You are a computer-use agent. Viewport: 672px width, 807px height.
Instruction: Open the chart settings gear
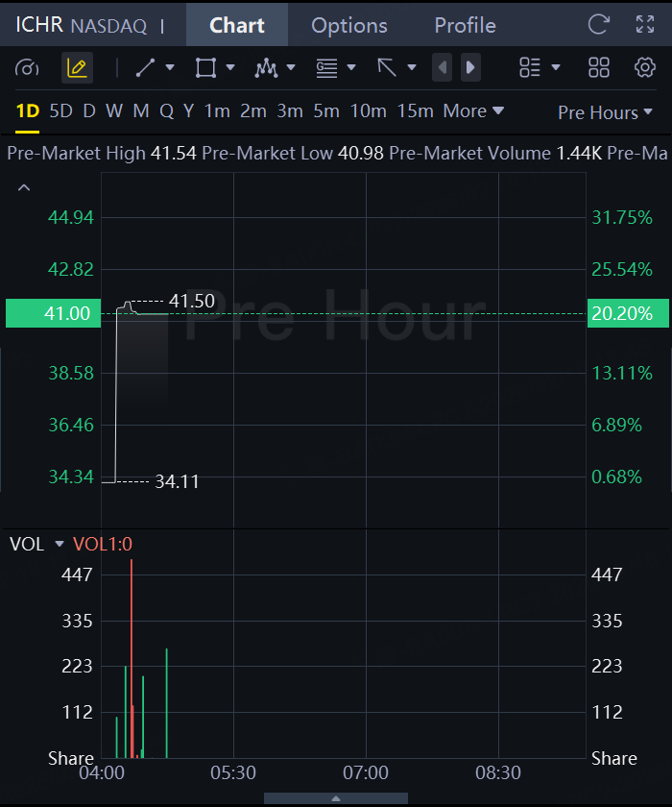click(645, 67)
